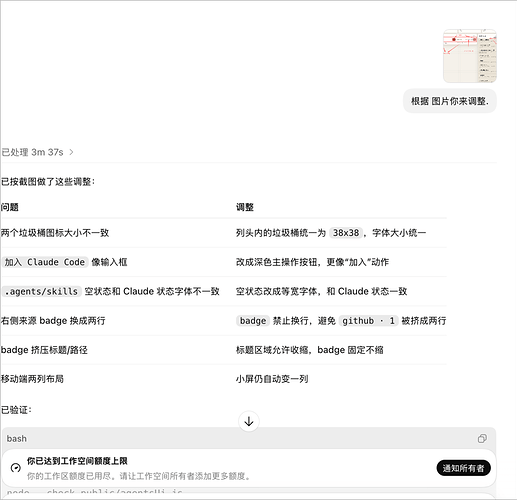Image resolution: width=517 pixels, height=500 pixels.
Task: Click the cell 小屏仍自动变一列
Action: 272,379
